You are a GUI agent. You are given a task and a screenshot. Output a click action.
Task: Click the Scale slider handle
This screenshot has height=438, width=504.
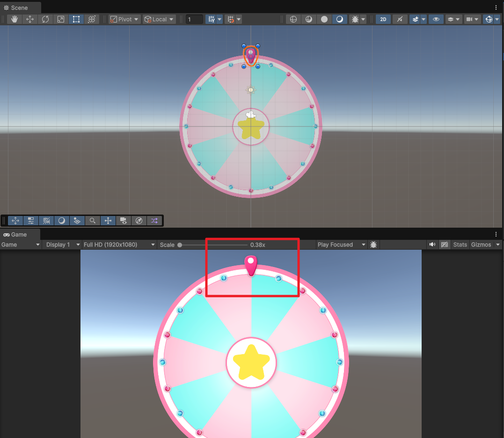180,245
